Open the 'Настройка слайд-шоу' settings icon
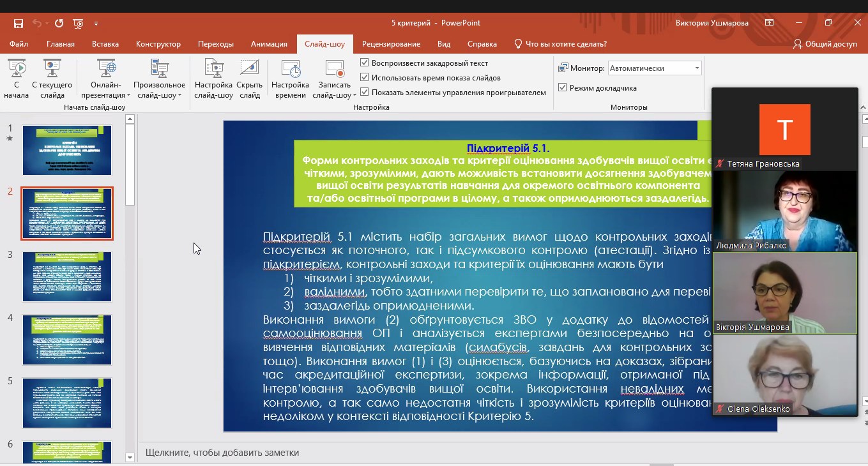 (213, 68)
